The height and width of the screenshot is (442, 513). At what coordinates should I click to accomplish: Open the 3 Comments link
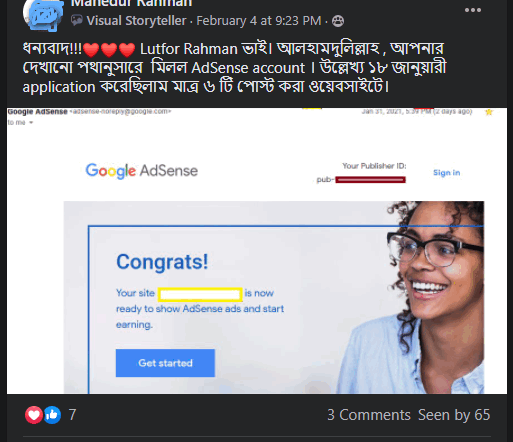pyautogui.click(x=369, y=415)
